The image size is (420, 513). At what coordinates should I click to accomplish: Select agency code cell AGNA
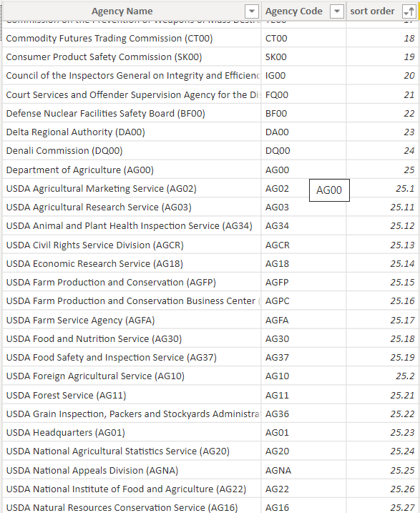pyautogui.click(x=303, y=471)
